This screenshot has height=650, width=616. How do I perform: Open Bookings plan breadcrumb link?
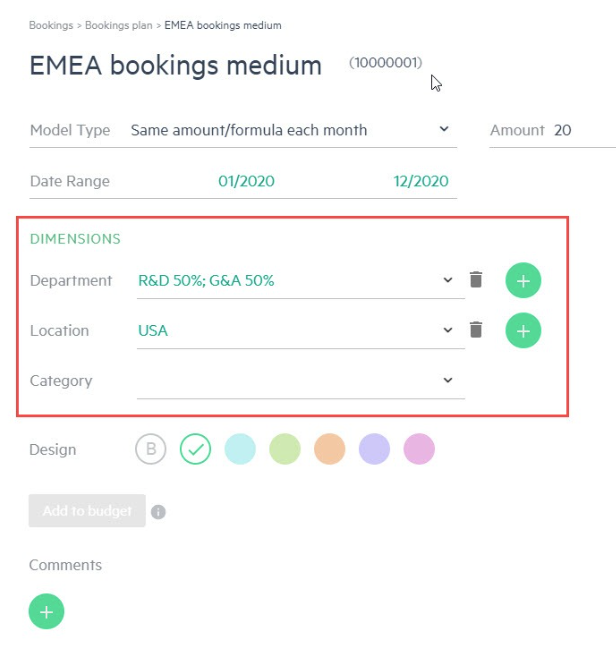[119, 25]
